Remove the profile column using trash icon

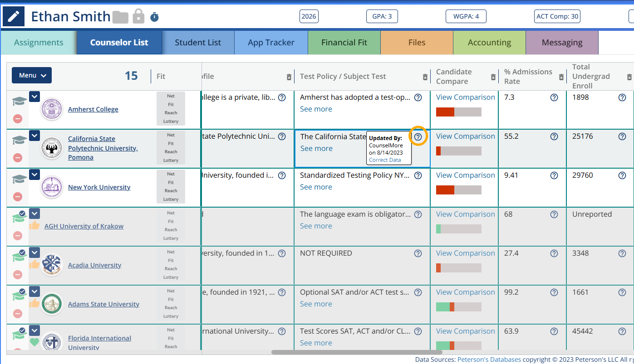pos(289,77)
